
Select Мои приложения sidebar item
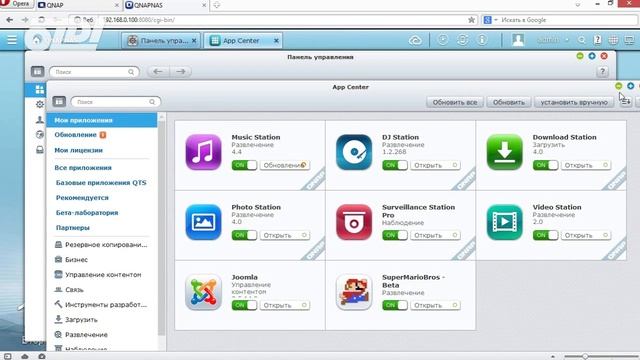[x=102, y=120]
